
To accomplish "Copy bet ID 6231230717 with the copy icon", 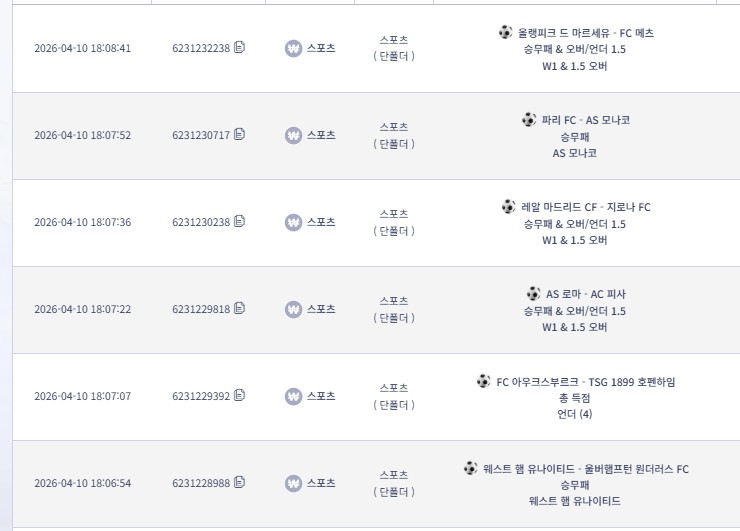I will (x=239, y=135).
